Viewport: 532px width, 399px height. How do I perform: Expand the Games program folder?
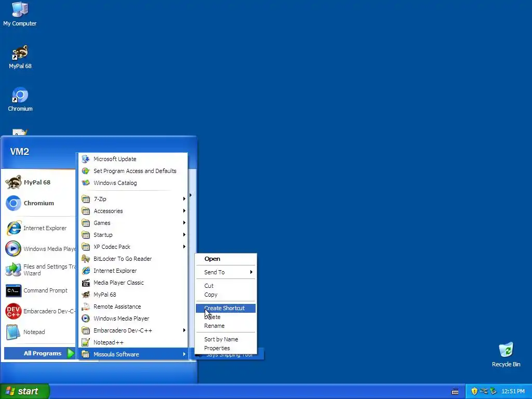click(133, 222)
